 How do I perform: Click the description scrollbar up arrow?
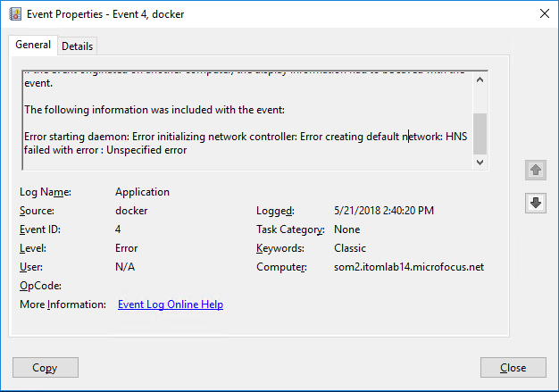[x=480, y=79]
